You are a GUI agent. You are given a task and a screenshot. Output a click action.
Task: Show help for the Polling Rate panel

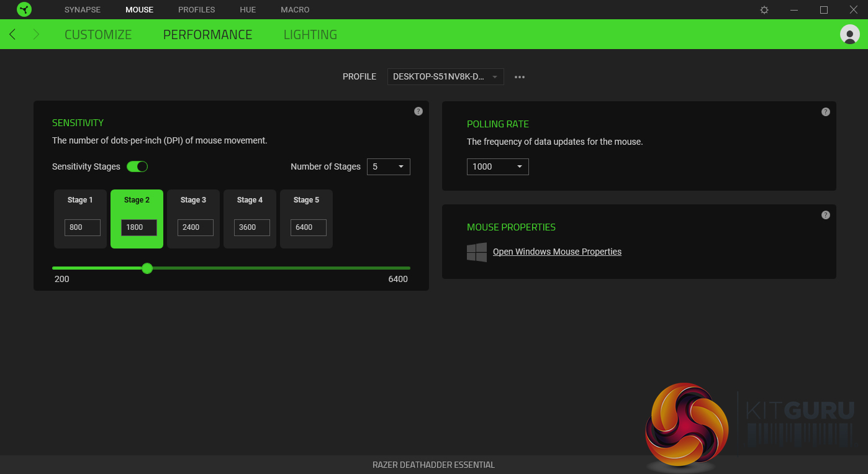826,112
